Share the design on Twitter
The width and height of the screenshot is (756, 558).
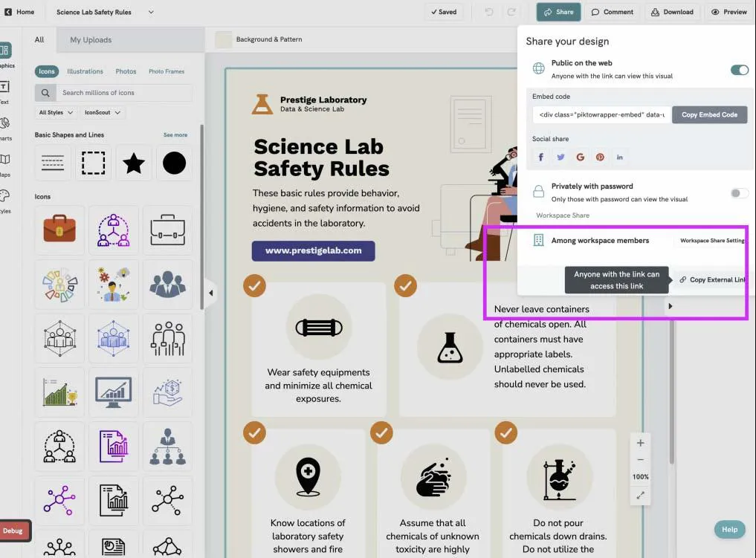[x=560, y=157]
